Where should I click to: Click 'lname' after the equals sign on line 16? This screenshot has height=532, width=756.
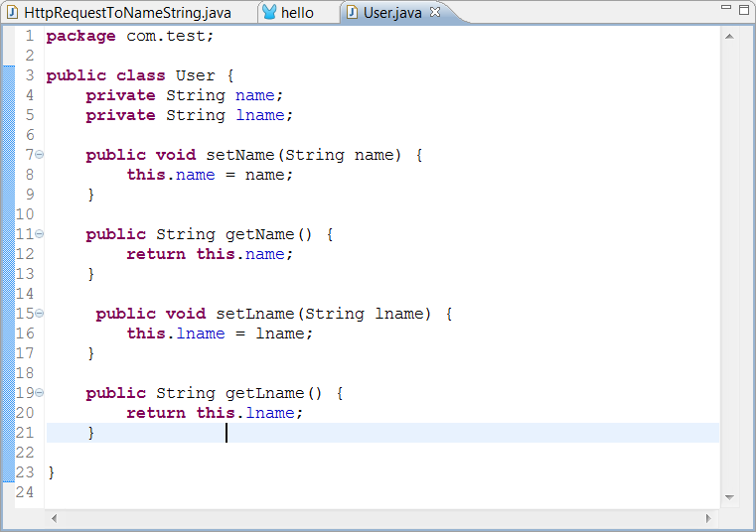279,333
